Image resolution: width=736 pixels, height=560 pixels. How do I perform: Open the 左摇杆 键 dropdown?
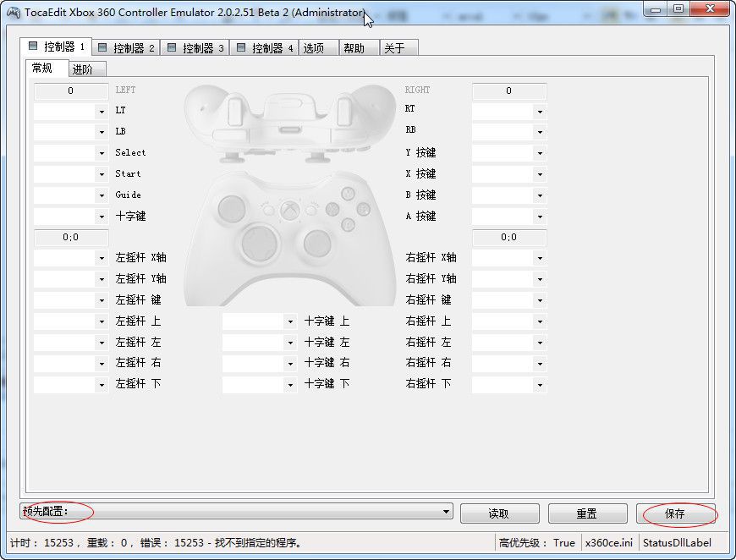[x=71, y=300]
